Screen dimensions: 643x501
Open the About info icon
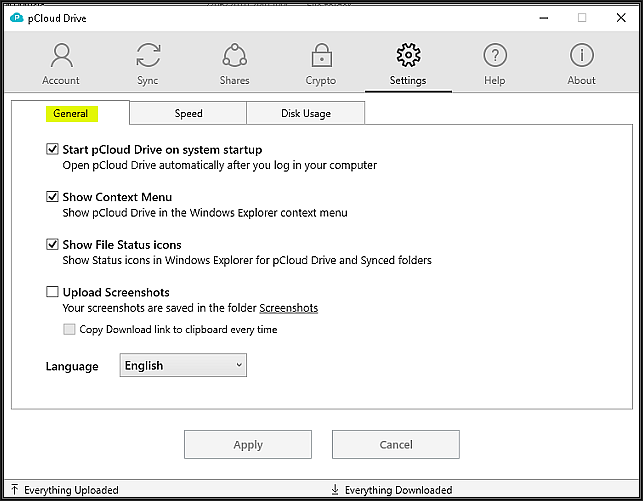(581, 55)
